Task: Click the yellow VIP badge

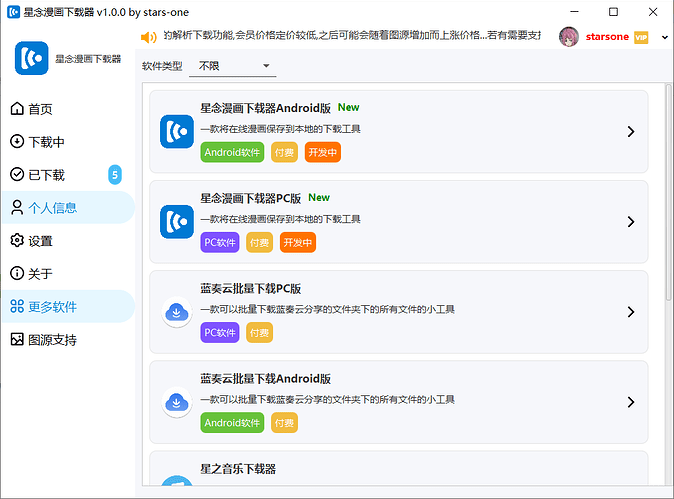Action: coord(641,37)
